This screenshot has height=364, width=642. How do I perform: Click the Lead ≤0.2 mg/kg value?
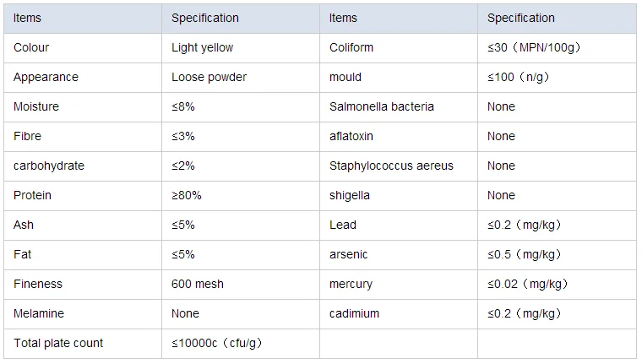[524, 225]
